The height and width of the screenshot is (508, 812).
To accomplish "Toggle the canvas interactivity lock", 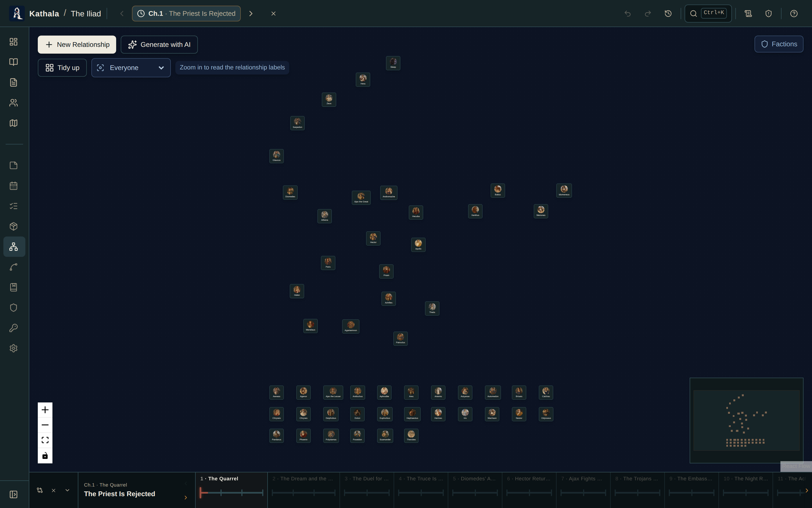I will pos(45,456).
